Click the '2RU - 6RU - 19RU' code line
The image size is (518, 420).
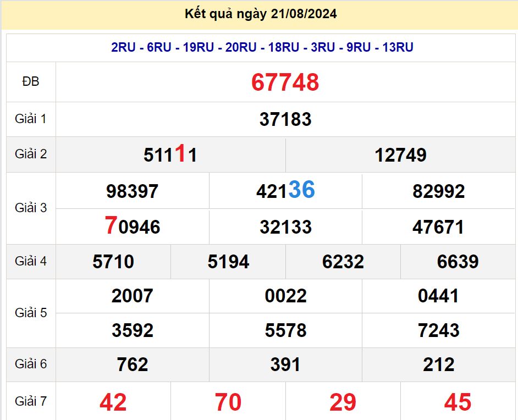(262, 47)
